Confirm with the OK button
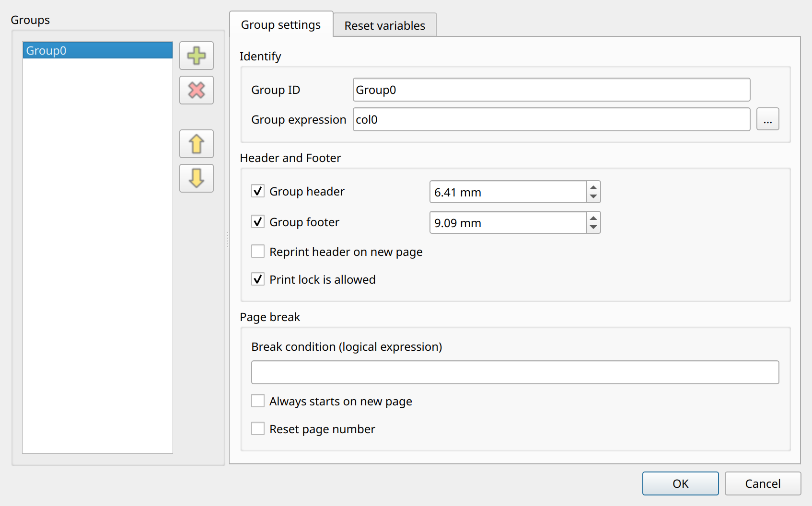The height and width of the screenshot is (506, 812). point(681,483)
